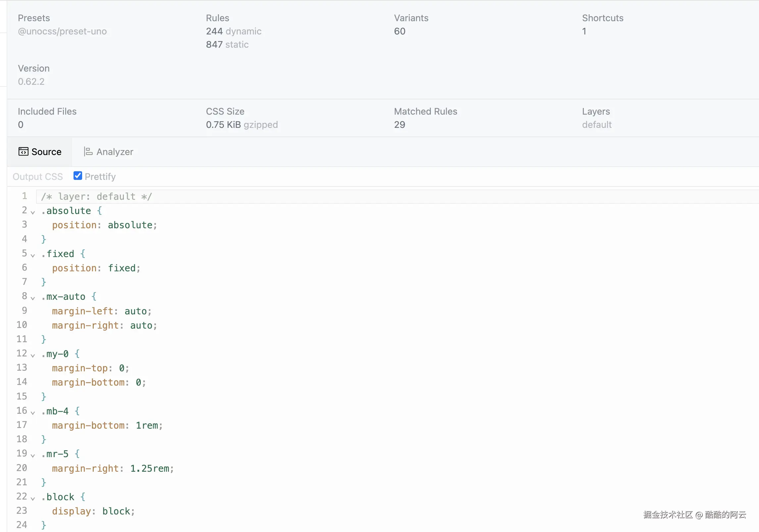This screenshot has height=532, width=759.
Task: Click the margin-right: 1.25rem line
Action: (x=113, y=468)
